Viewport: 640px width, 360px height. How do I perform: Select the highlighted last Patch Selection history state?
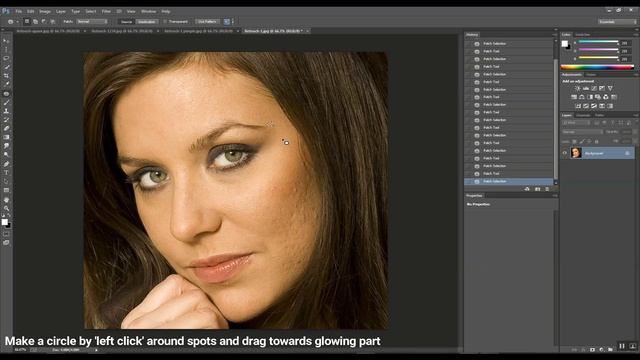tap(509, 181)
